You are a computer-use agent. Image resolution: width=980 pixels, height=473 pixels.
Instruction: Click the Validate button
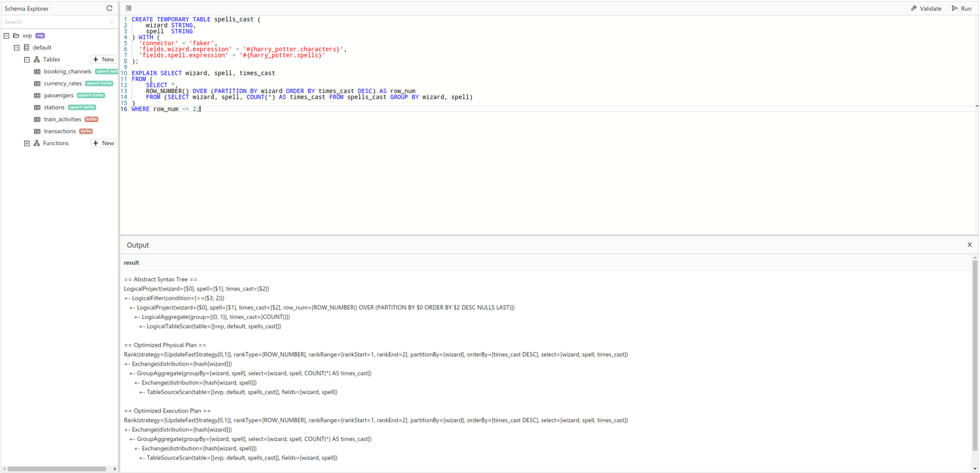[x=926, y=8]
